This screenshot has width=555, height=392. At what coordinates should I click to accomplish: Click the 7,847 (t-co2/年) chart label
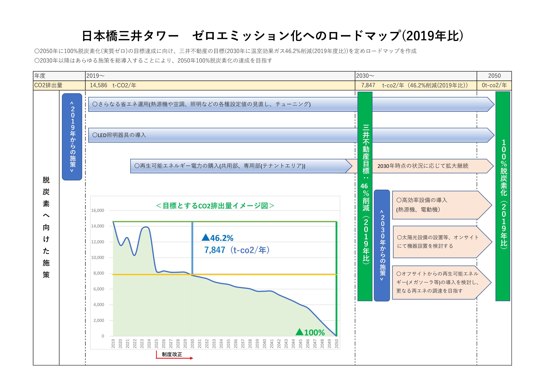pos(237,250)
